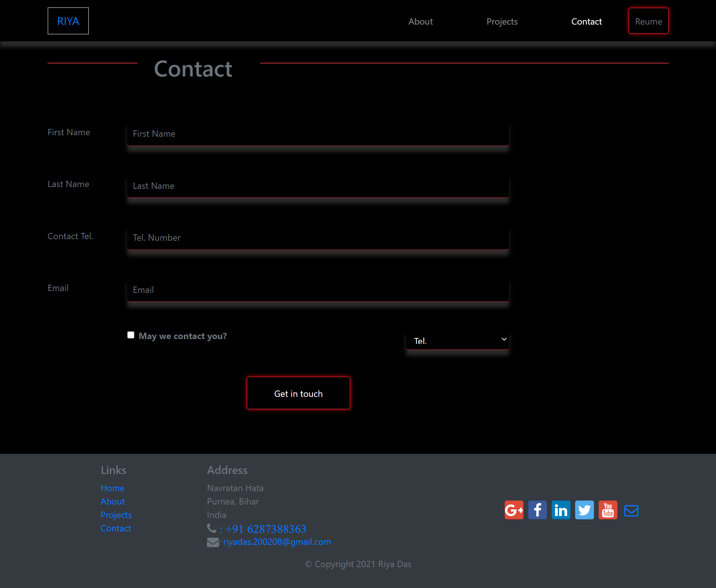Click the blue envelope mail icon

coord(631,510)
